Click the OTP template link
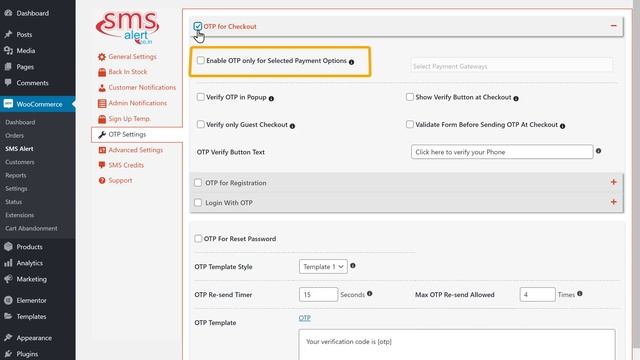This screenshot has width=640, height=360. coord(304,318)
